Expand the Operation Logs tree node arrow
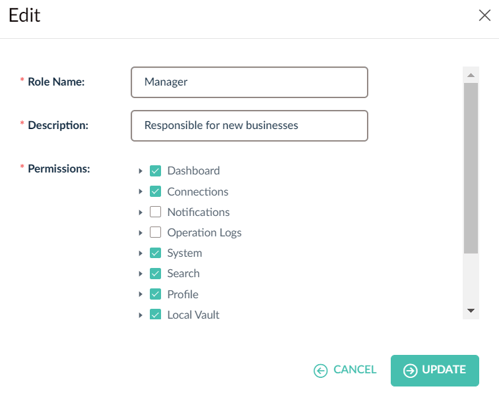 tap(140, 233)
